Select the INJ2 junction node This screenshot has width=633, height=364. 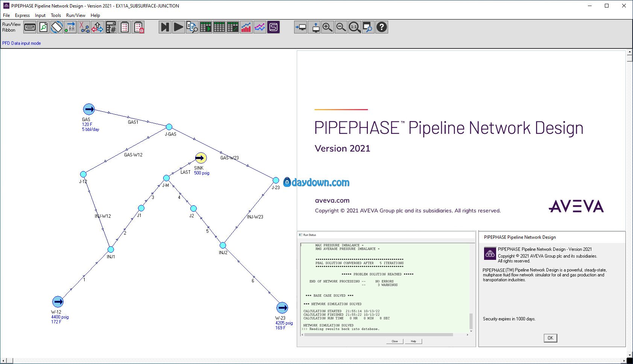point(223,245)
